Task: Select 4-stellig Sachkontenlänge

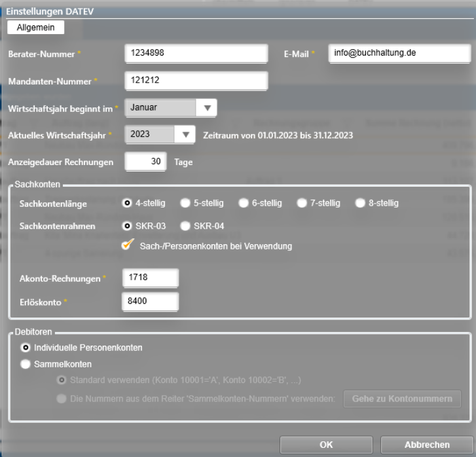Action: point(128,203)
